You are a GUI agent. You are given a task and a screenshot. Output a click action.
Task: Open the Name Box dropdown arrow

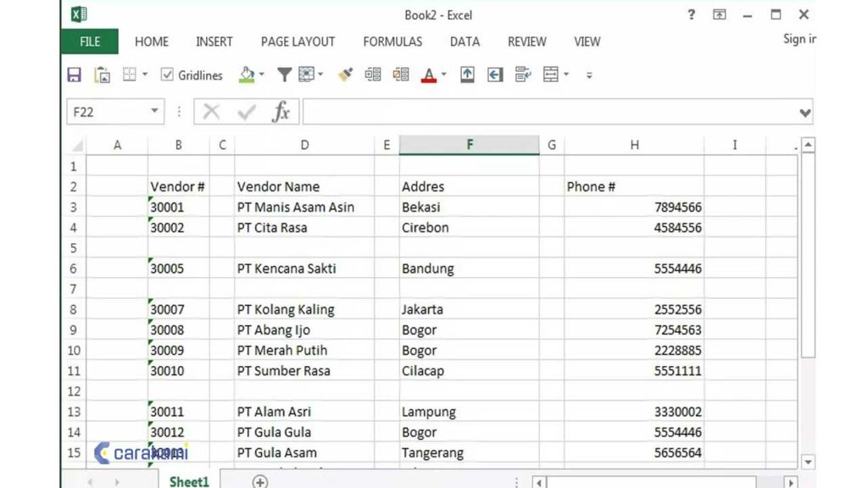(154, 111)
